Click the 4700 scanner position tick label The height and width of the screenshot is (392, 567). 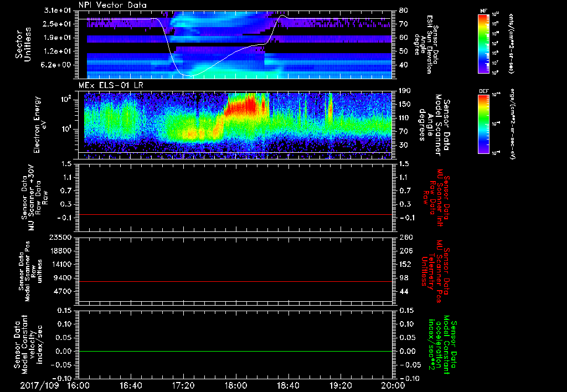pyautogui.click(x=63, y=291)
